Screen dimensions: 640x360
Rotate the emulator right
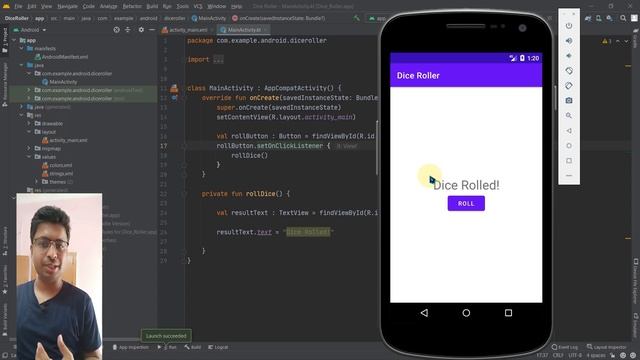[x=569, y=86]
